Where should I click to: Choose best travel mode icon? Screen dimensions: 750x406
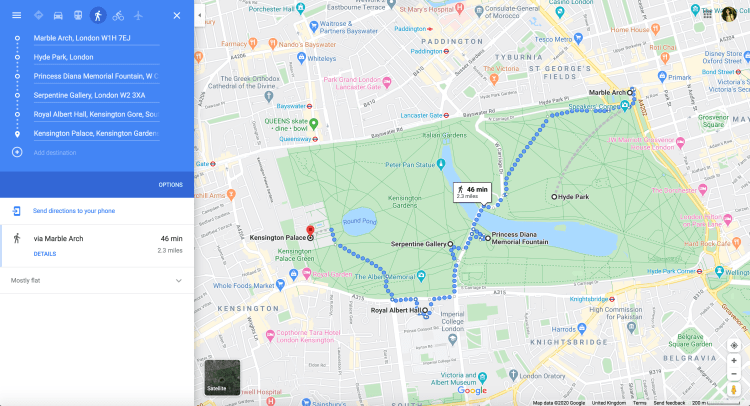39,16
